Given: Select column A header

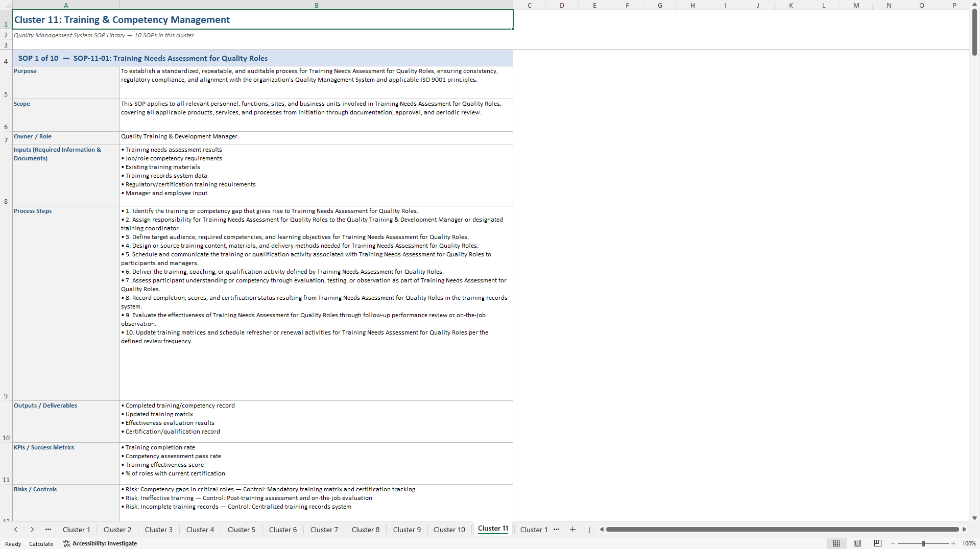Looking at the screenshot, I should point(66,5).
